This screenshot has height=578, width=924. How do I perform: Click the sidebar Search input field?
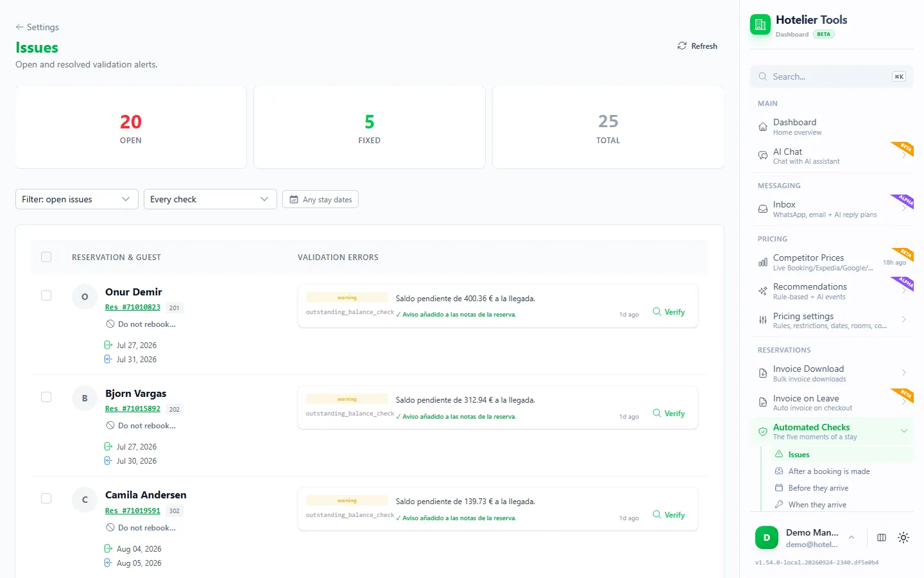832,76
